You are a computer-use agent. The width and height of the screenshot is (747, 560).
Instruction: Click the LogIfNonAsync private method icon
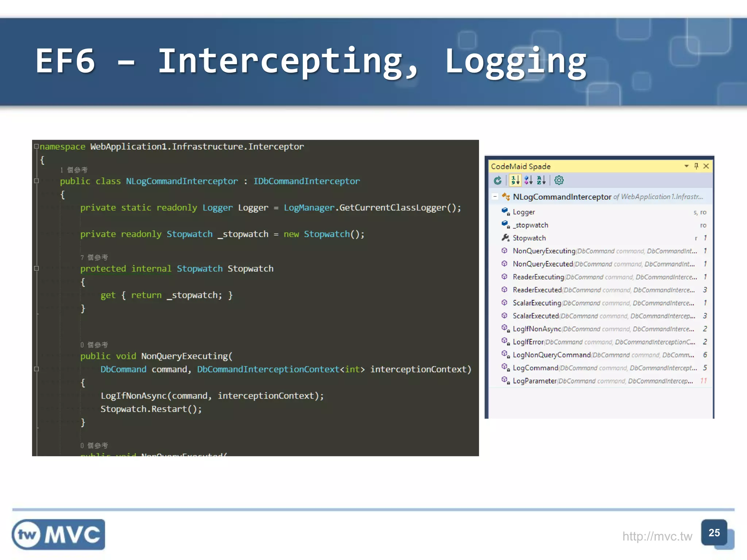coord(506,328)
